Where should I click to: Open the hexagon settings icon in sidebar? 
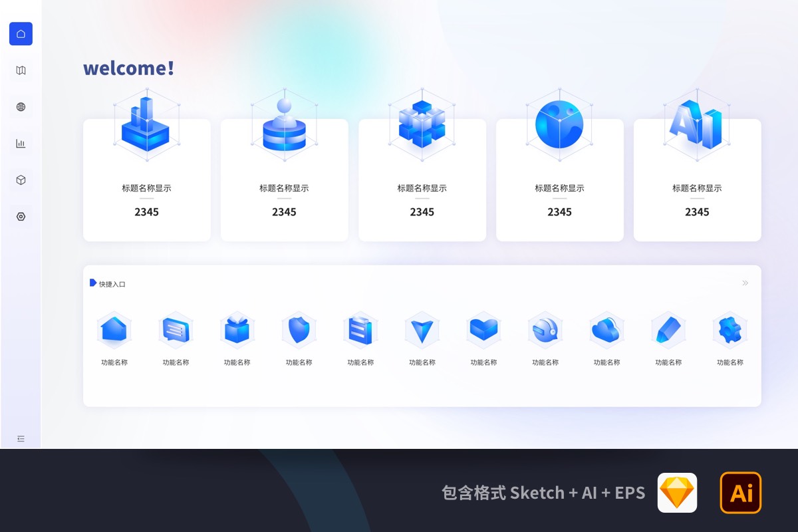pyautogui.click(x=21, y=217)
